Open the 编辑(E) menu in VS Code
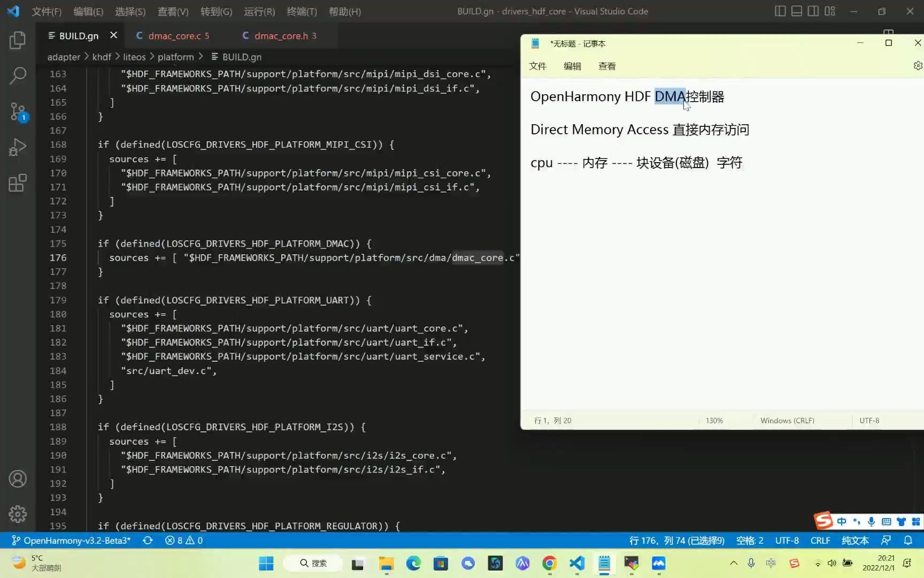The height and width of the screenshot is (578, 924). (x=88, y=11)
